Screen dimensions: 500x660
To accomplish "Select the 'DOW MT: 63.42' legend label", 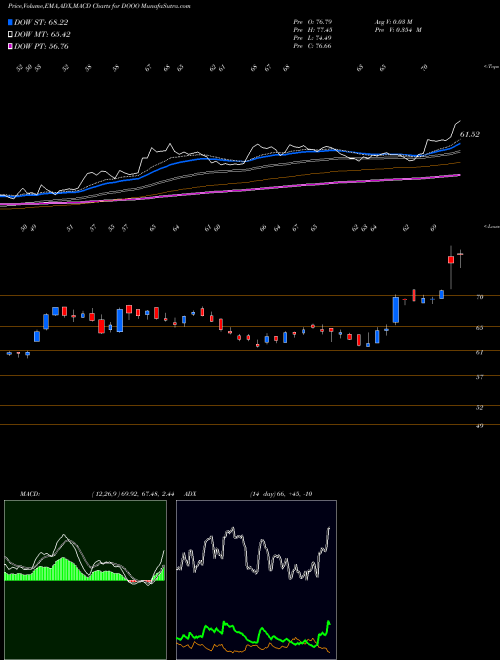I will [x=42, y=35].
